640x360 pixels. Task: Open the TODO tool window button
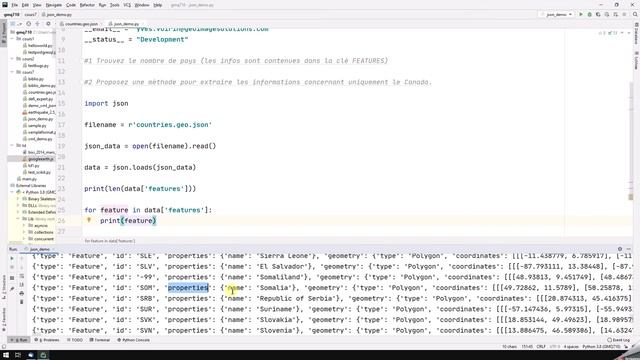pos(75,340)
